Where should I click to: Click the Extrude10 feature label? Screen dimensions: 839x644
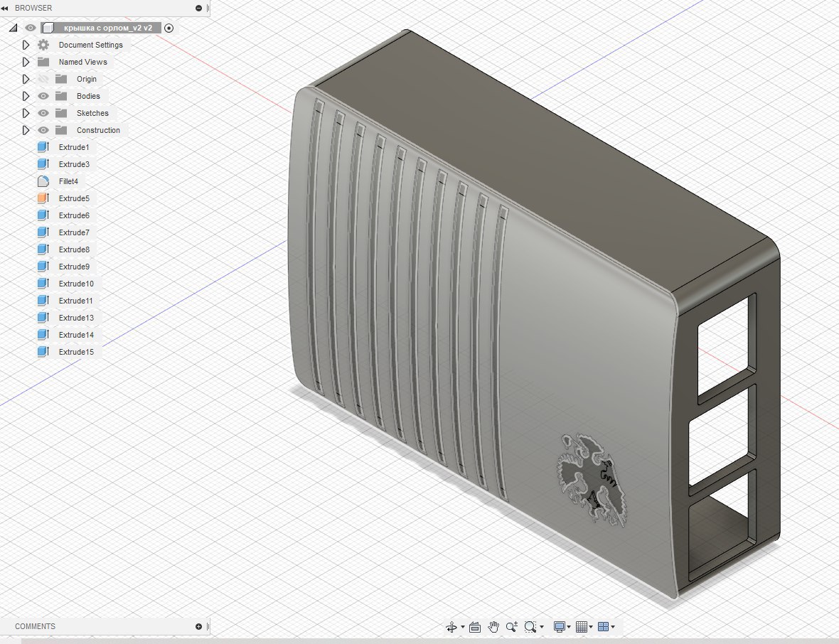pos(76,284)
